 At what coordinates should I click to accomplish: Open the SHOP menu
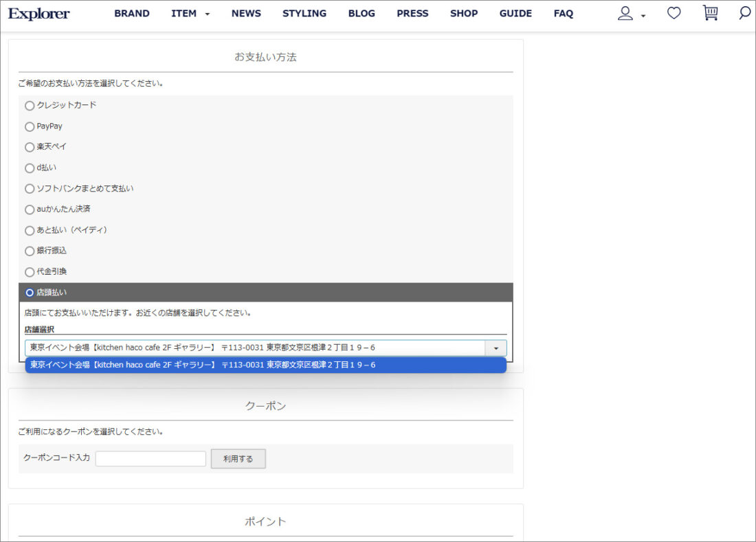click(x=464, y=14)
